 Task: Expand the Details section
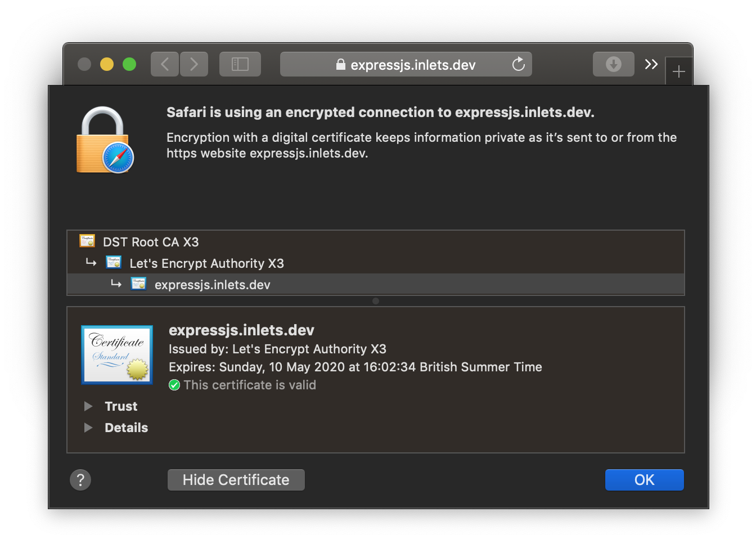88,428
